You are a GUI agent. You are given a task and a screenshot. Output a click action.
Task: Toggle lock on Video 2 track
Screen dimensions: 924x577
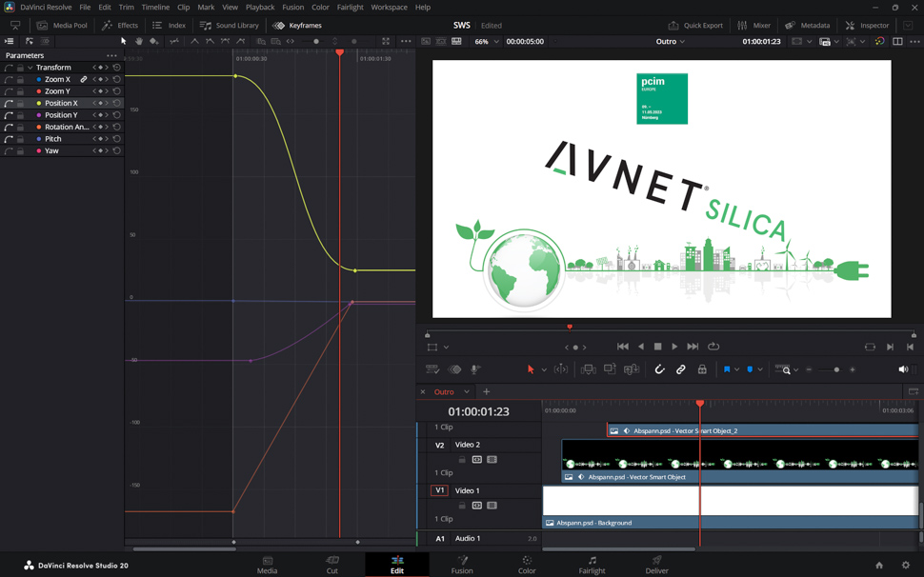[462, 460]
